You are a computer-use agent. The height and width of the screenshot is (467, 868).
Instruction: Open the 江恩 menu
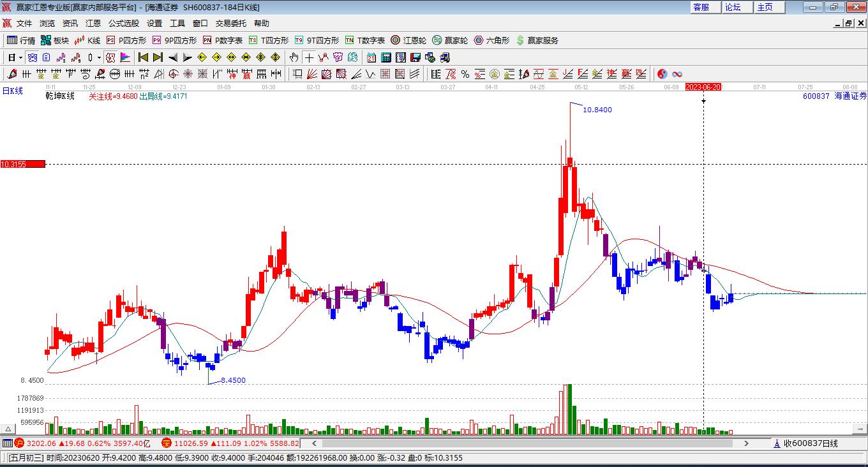(93, 23)
